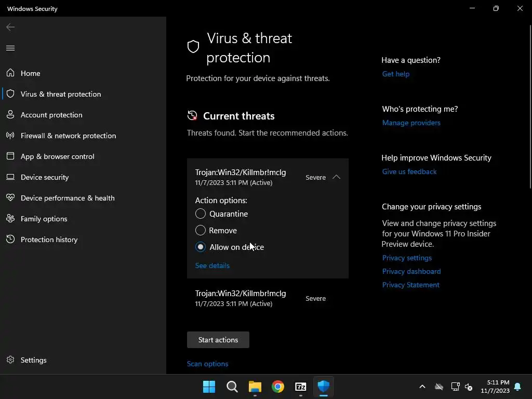Open Settings in sidebar
The image size is (532, 399).
click(x=34, y=360)
